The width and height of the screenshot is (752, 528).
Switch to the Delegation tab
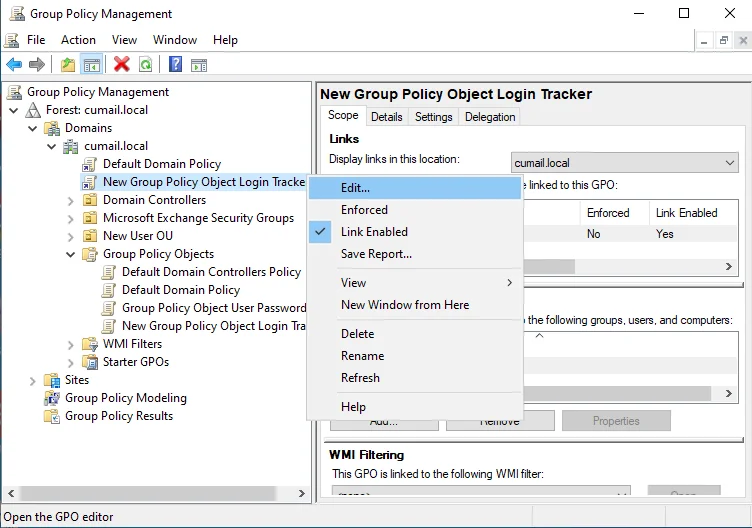click(x=490, y=117)
